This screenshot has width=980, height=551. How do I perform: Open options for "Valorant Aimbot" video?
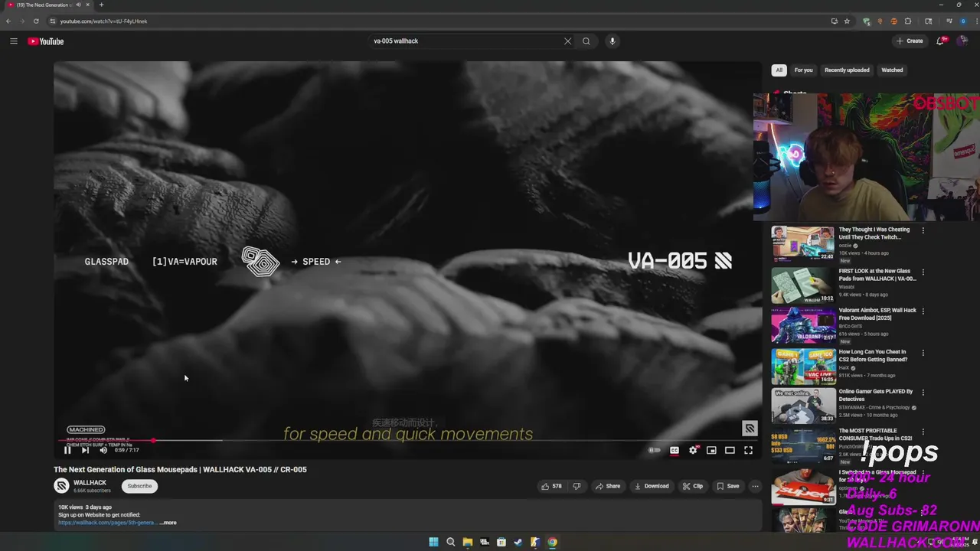923,311
